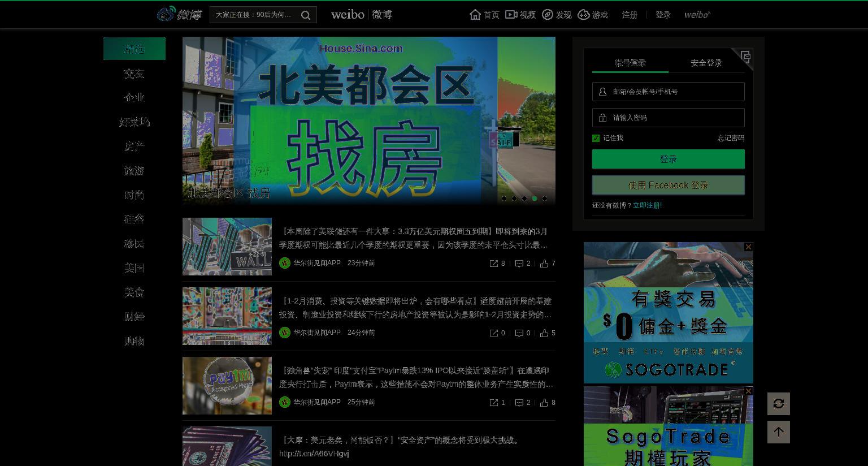The width and height of the screenshot is (868, 466).
Task: Select 美国 category
Action: 134,267
